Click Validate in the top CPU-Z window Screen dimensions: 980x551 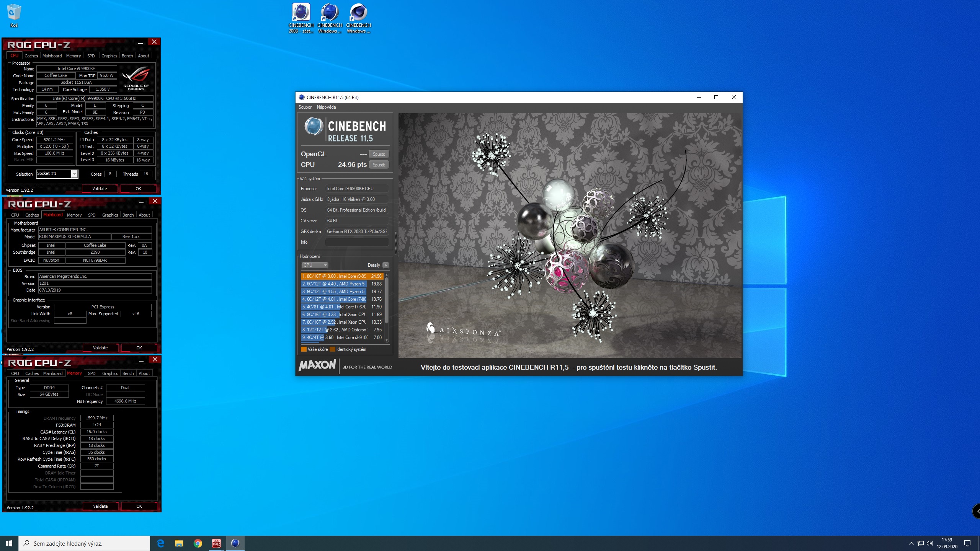100,189
